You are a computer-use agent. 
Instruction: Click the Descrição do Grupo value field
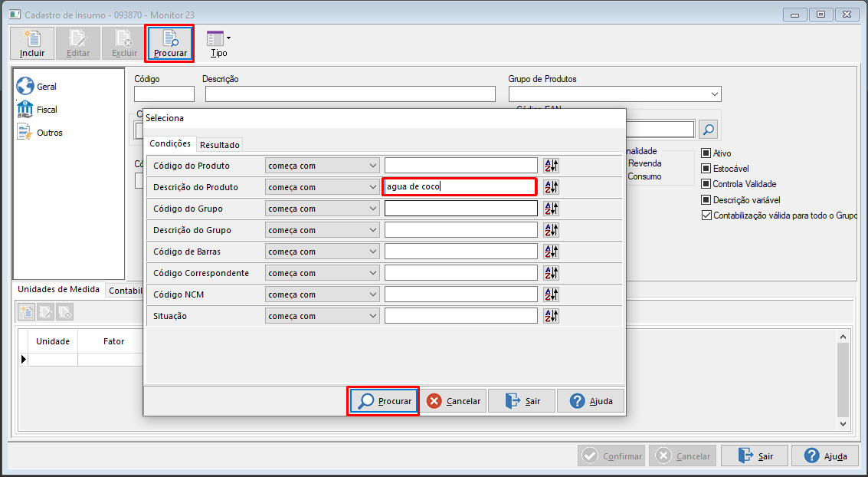(x=461, y=230)
